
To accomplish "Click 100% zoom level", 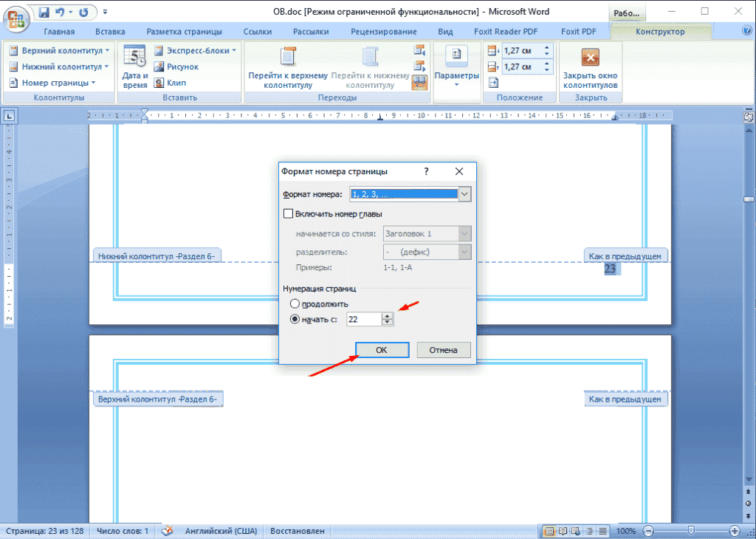I will tap(626, 531).
